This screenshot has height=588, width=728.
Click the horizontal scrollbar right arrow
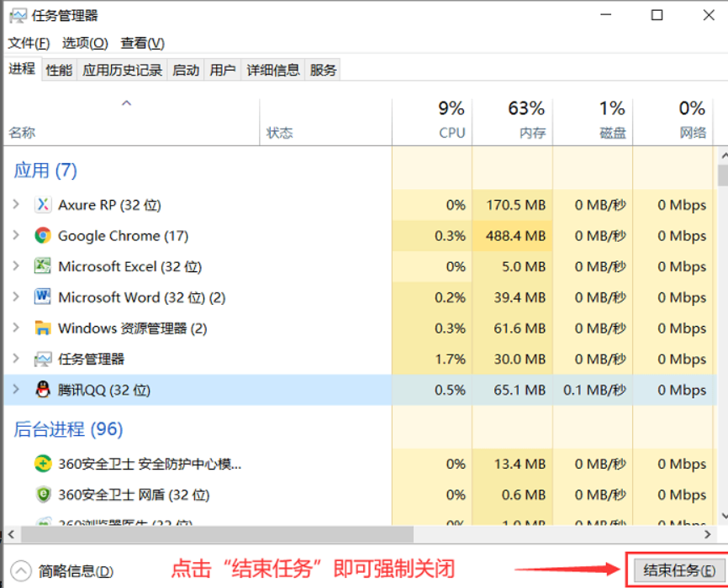coord(708,534)
